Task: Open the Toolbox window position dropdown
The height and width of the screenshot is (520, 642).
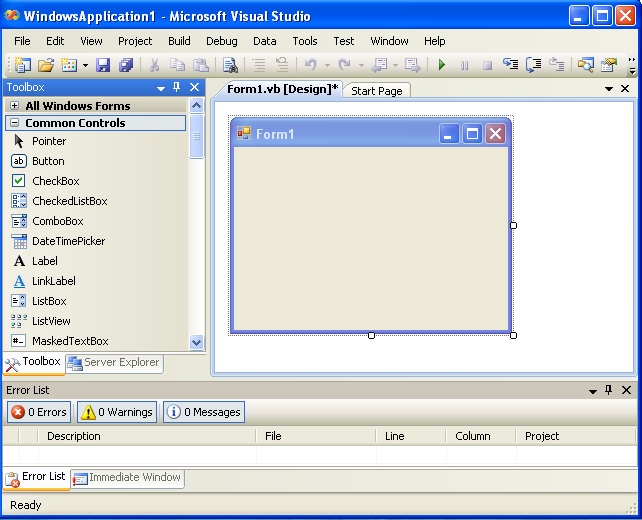Action: pyautogui.click(x=161, y=88)
